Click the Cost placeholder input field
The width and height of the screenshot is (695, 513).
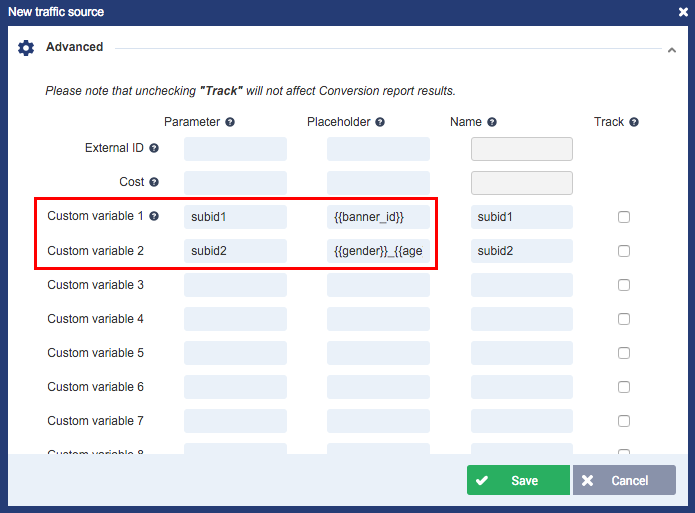coord(378,183)
